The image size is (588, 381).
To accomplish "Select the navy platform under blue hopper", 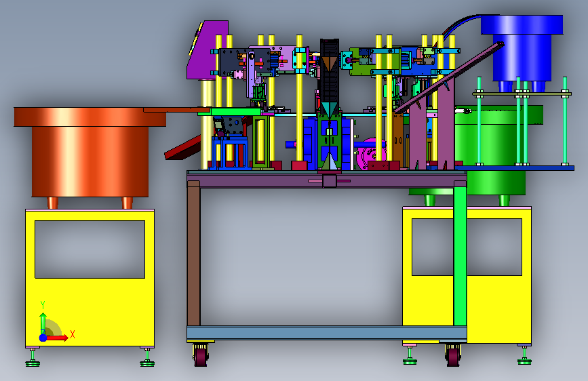I will 515,168.
